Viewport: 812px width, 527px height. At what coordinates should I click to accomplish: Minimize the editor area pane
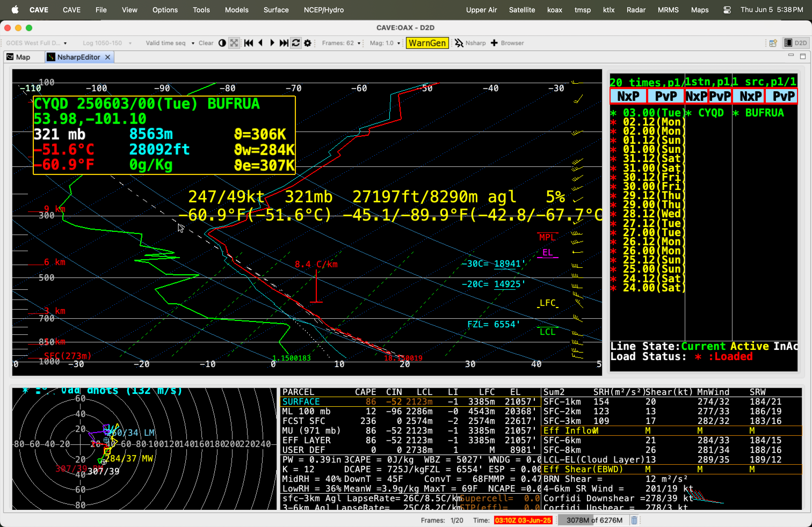click(x=791, y=56)
